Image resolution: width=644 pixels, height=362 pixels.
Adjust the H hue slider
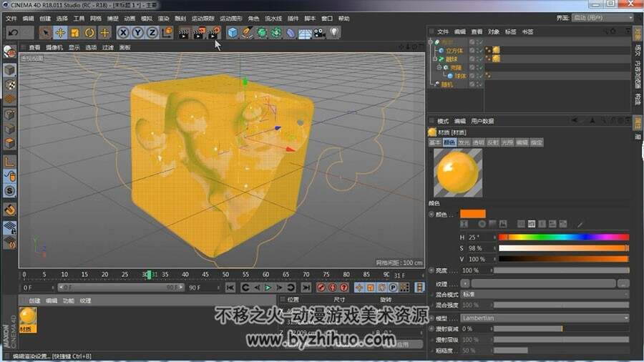pyautogui.click(x=564, y=238)
